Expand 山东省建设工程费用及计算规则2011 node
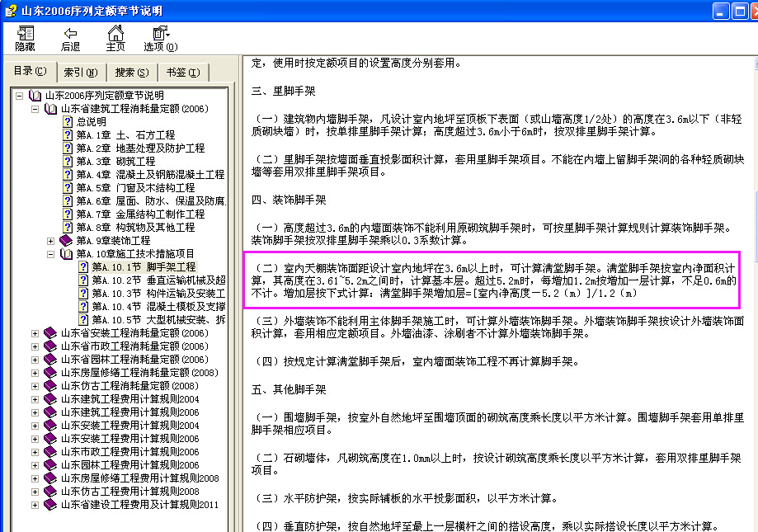Viewport: 758px width, 532px height. click(35, 505)
